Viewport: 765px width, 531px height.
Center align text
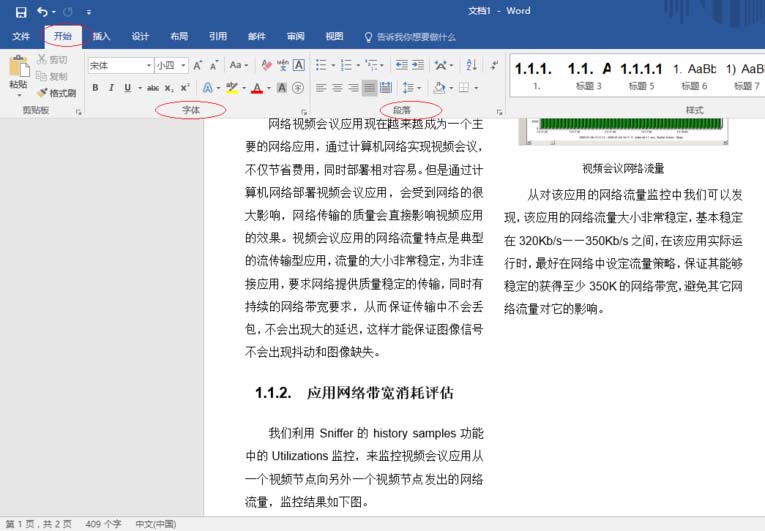coord(337,88)
